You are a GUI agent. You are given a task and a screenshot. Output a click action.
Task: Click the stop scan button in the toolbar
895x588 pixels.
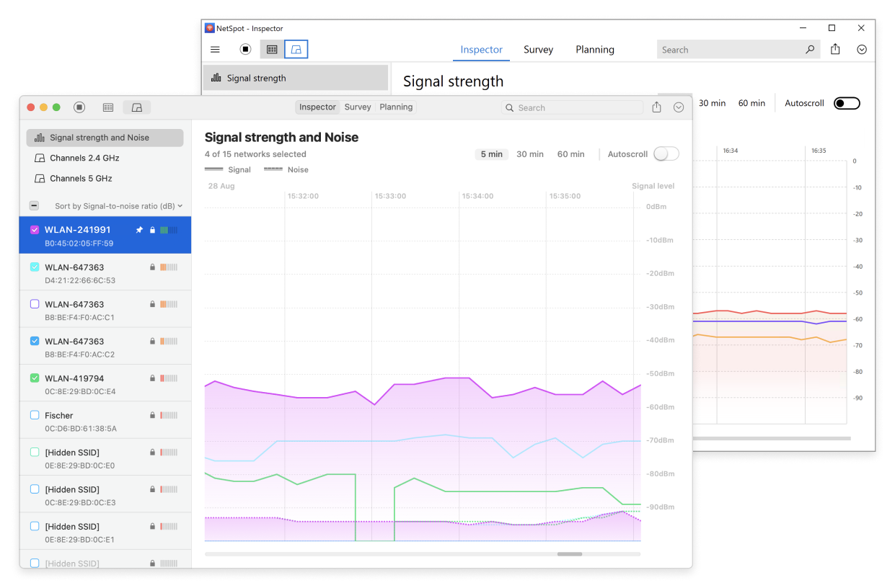79,107
